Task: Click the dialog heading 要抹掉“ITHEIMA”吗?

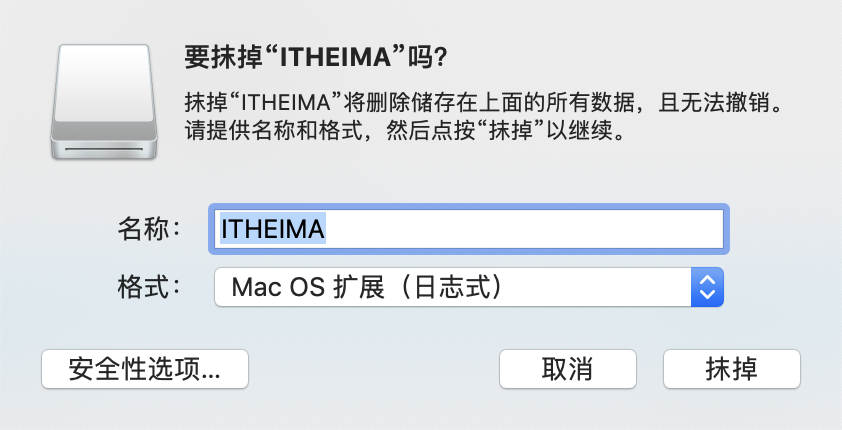Action: click(316, 57)
